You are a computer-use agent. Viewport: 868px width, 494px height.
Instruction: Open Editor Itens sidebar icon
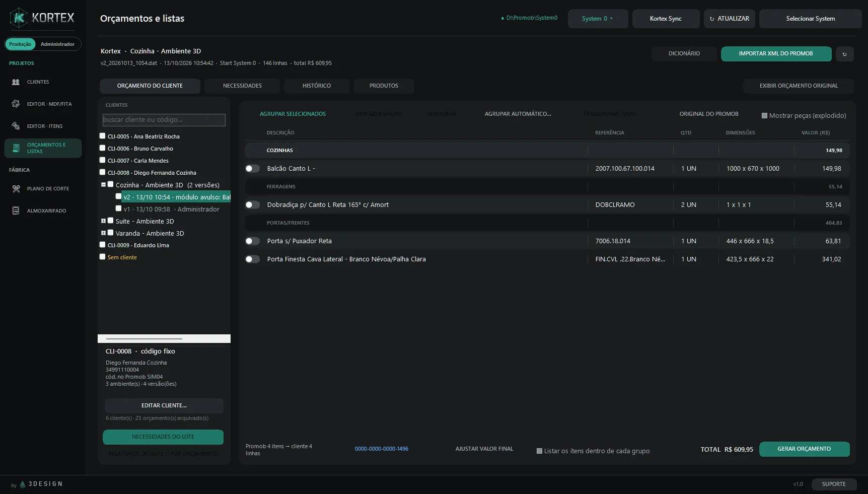tap(16, 126)
